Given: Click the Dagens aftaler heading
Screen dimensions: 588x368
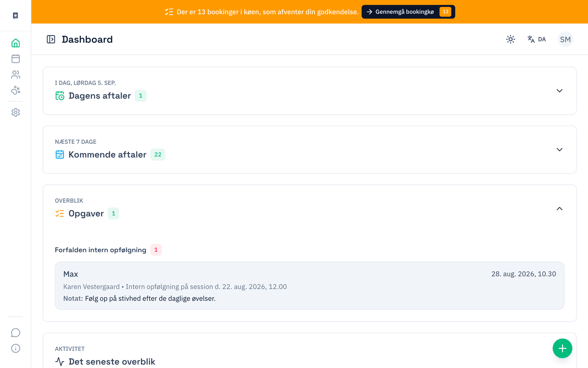Looking at the screenshot, I should pyautogui.click(x=100, y=96).
